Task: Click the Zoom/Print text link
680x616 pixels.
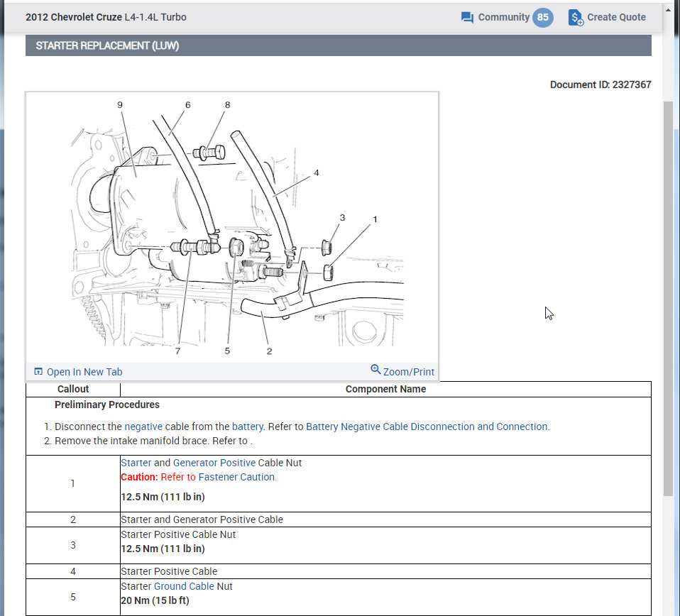Action: point(408,372)
